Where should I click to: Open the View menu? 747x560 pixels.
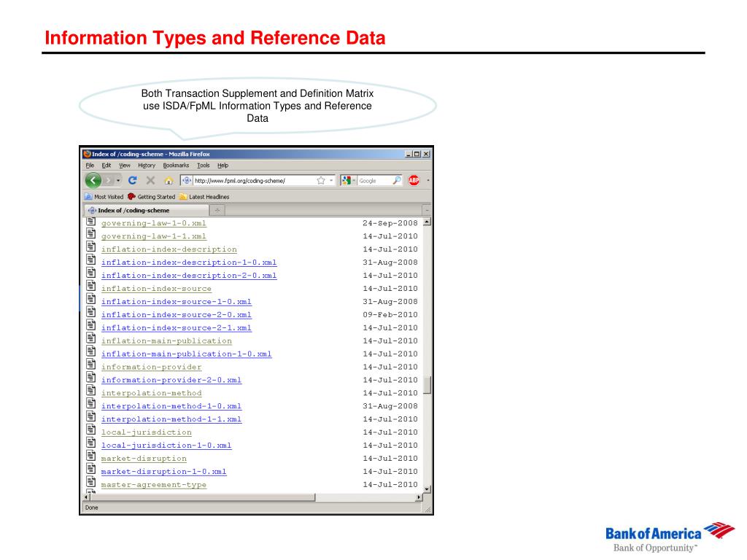point(124,166)
